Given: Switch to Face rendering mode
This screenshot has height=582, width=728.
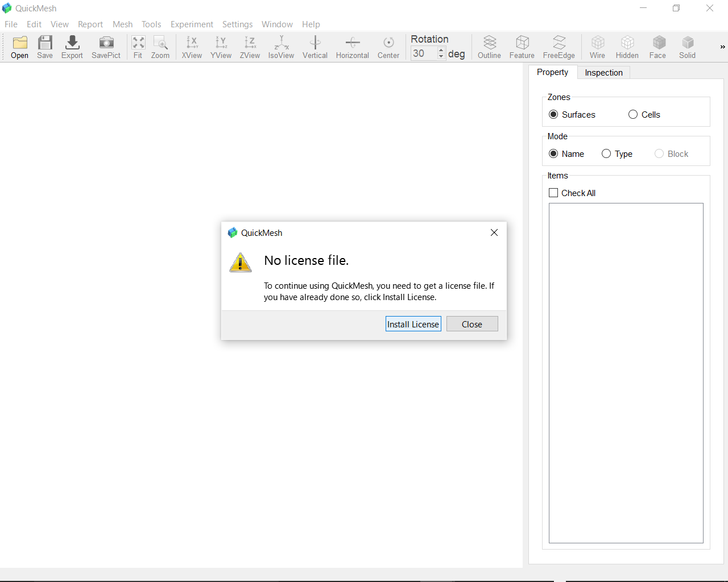Looking at the screenshot, I should point(658,47).
